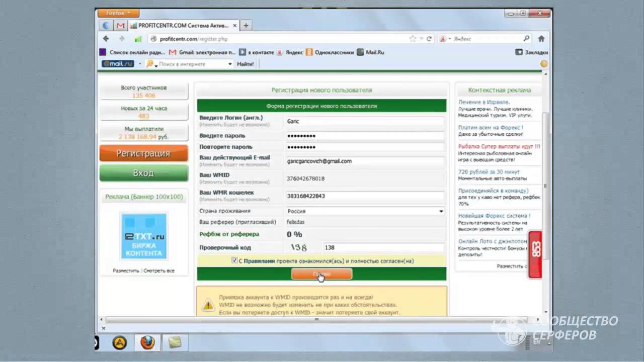Click the Найти! button
The height and width of the screenshot is (362, 644).
pyautogui.click(x=246, y=64)
